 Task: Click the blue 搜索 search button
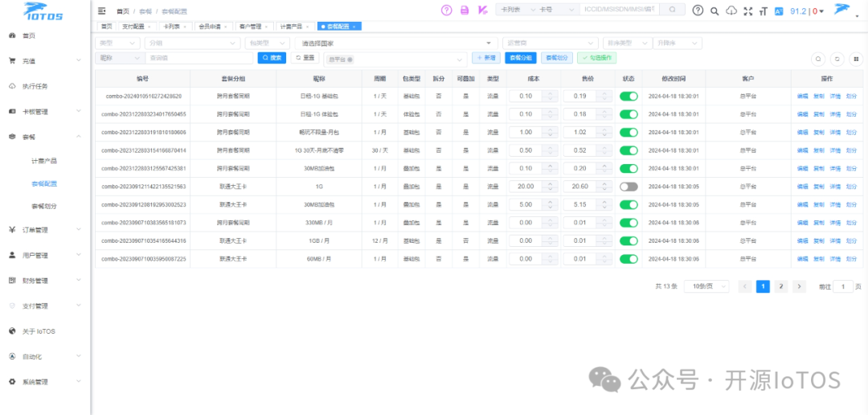click(272, 58)
